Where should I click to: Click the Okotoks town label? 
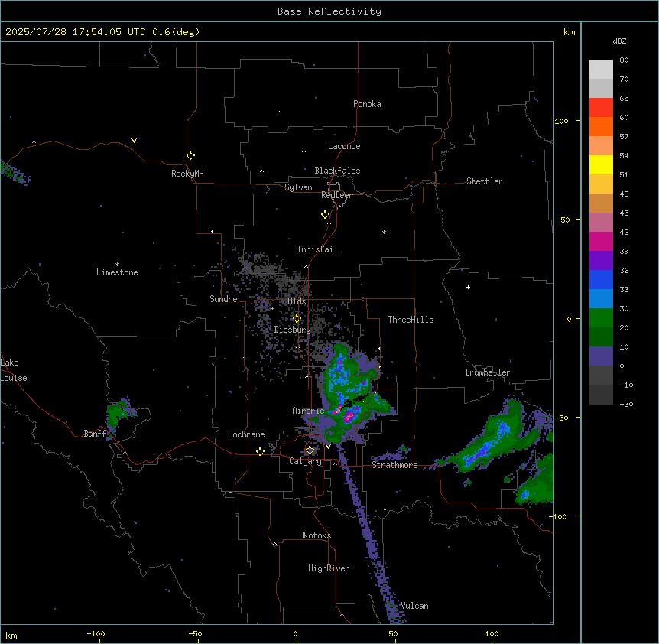[x=315, y=535]
